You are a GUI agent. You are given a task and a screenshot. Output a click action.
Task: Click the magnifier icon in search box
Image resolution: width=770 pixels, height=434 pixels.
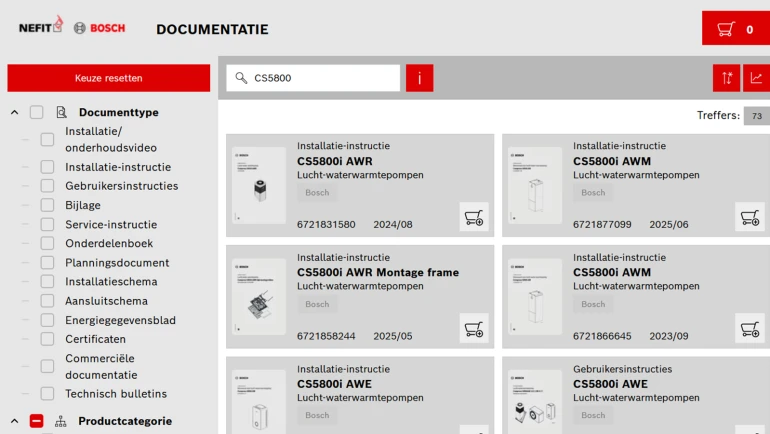click(x=241, y=78)
